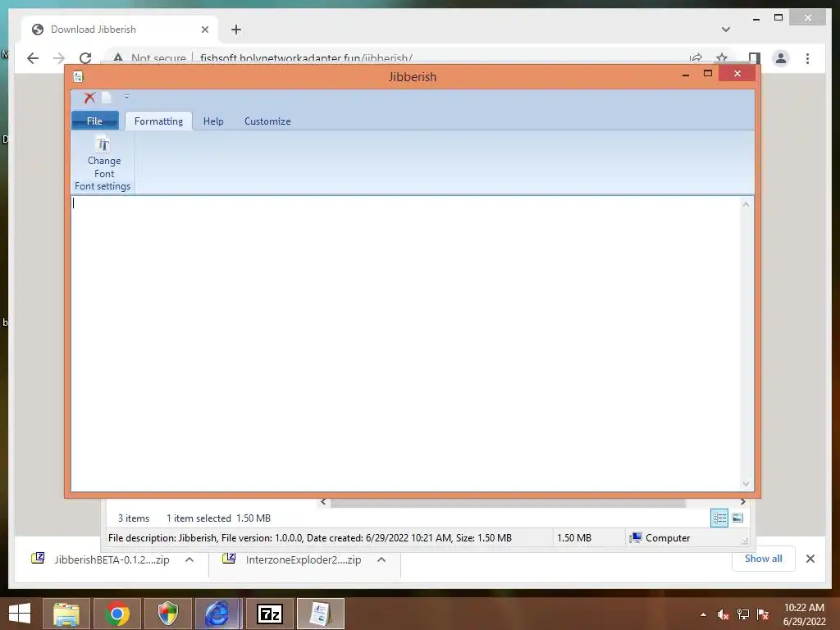Viewport: 840px width, 630px height.
Task: Bookmark this page with star icon
Action: (x=722, y=58)
